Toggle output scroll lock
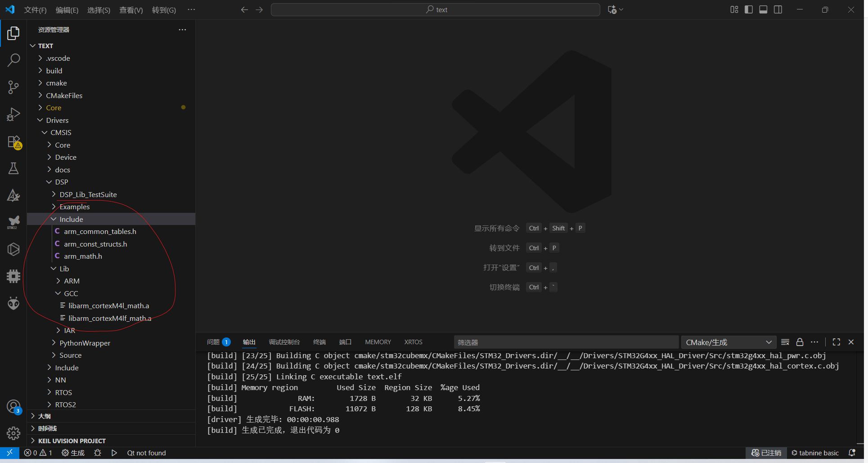The image size is (868, 463). (800, 342)
